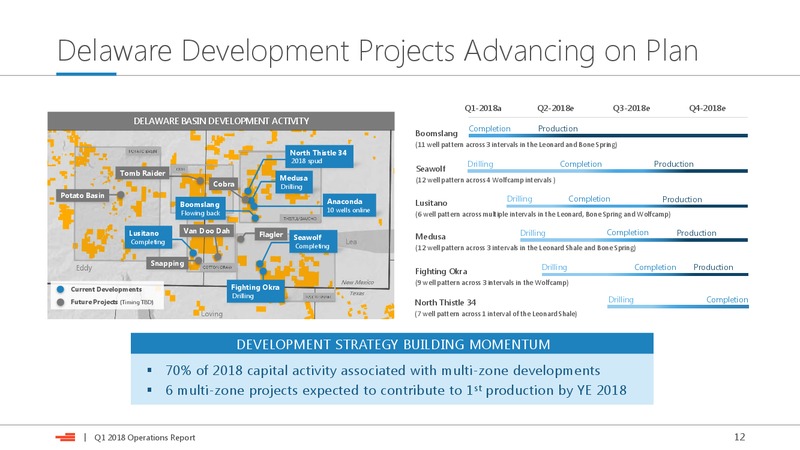
Task: Click the Q1 2018 Operations Report footer text
Action: click(144, 437)
